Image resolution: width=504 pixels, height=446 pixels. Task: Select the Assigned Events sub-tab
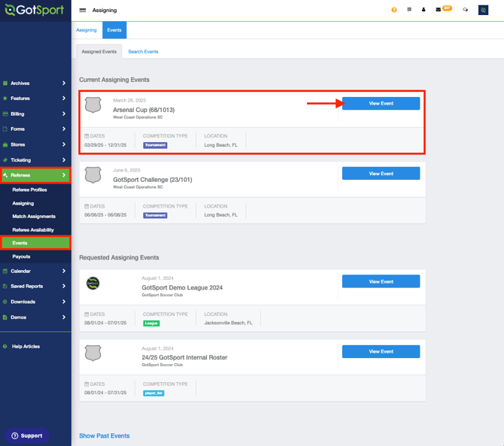(99, 51)
